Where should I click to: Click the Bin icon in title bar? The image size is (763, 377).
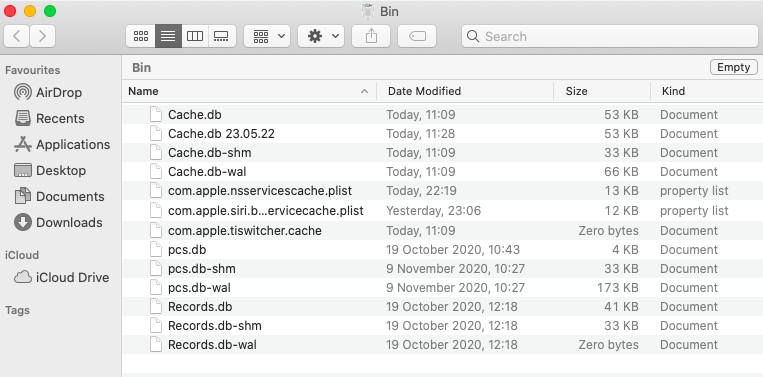click(x=368, y=11)
